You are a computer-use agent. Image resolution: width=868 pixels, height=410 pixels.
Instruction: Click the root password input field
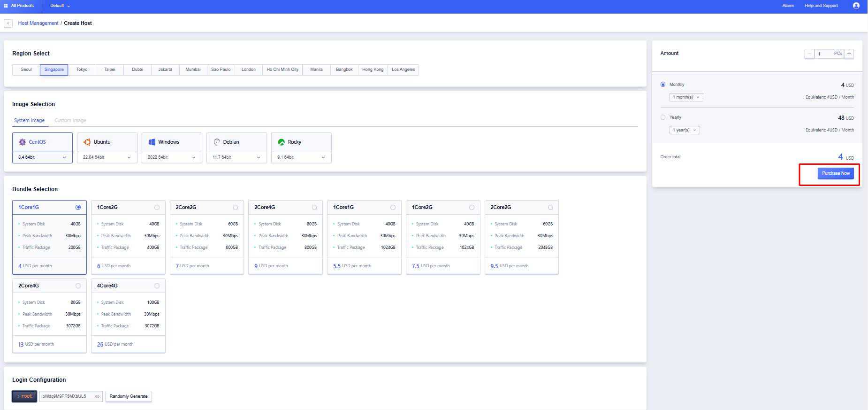(70, 396)
